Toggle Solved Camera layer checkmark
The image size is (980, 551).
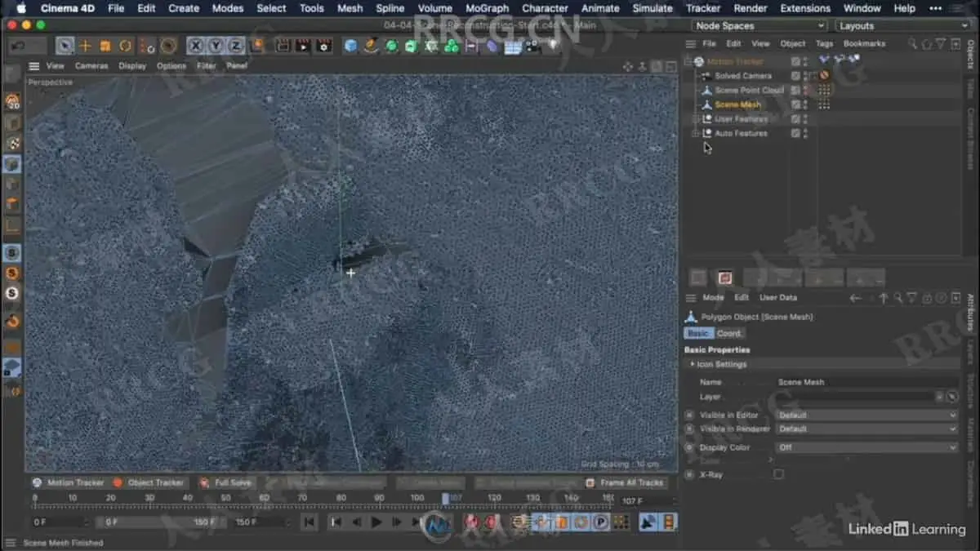tap(795, 76)
